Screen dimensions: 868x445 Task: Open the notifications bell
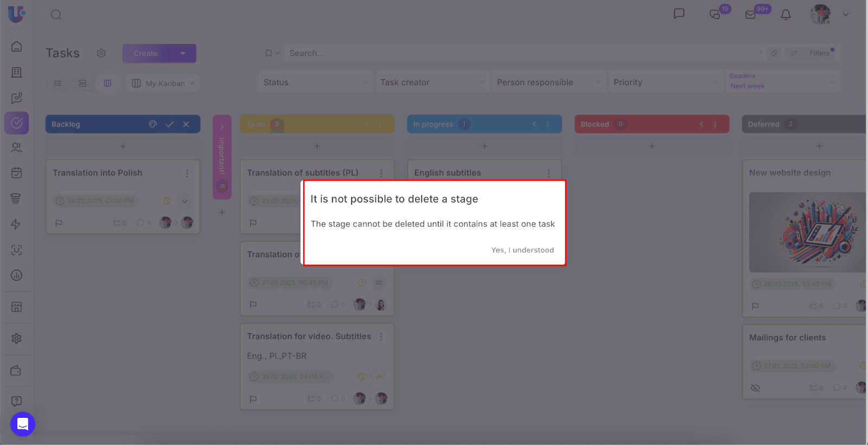[786, 15]
